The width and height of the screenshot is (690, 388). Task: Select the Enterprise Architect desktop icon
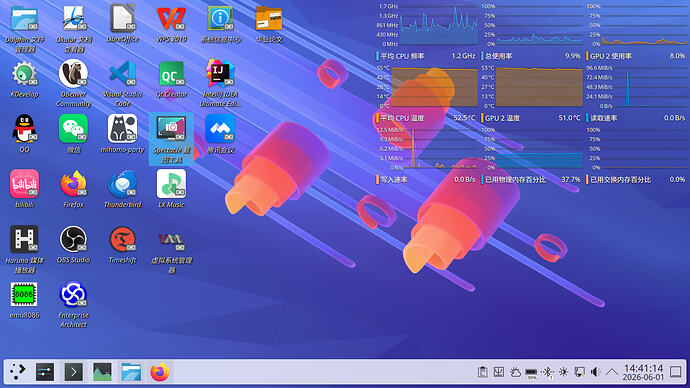coord(73,295)
